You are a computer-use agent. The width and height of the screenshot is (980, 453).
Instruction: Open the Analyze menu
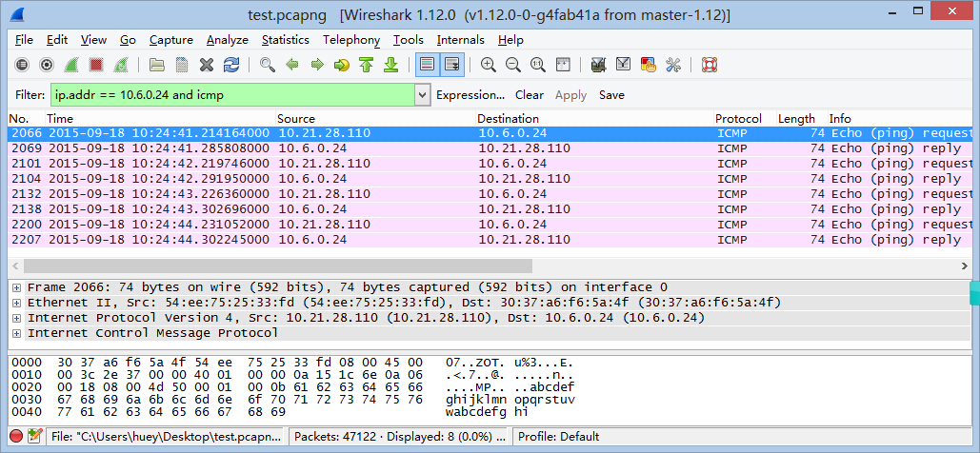tap(228, 40)
